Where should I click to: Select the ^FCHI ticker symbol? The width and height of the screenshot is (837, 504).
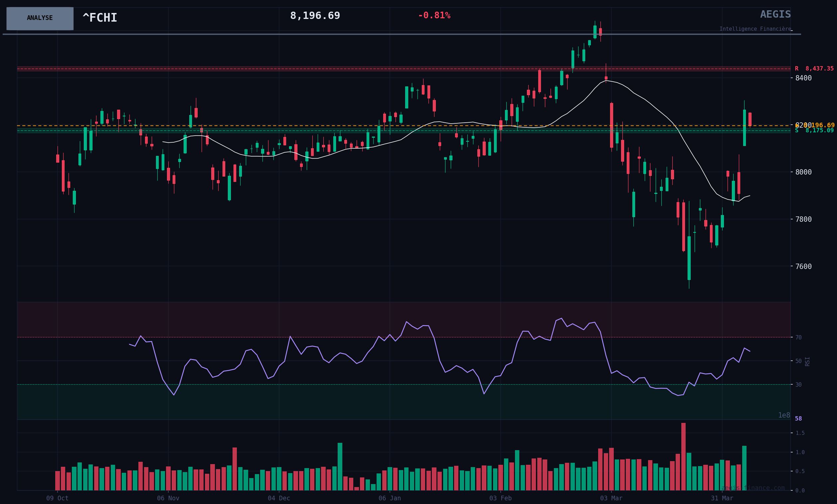pos(100,18)
